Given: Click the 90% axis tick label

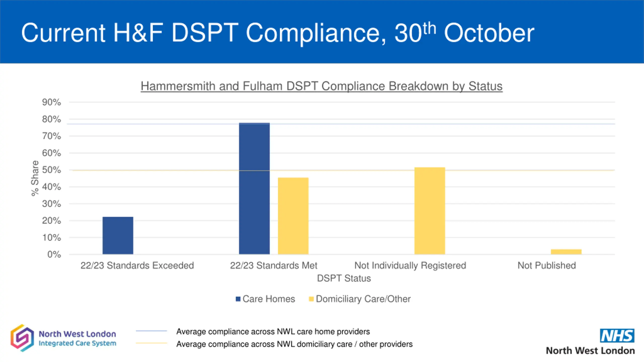Looking at the screenshot, I should (52, 102).
